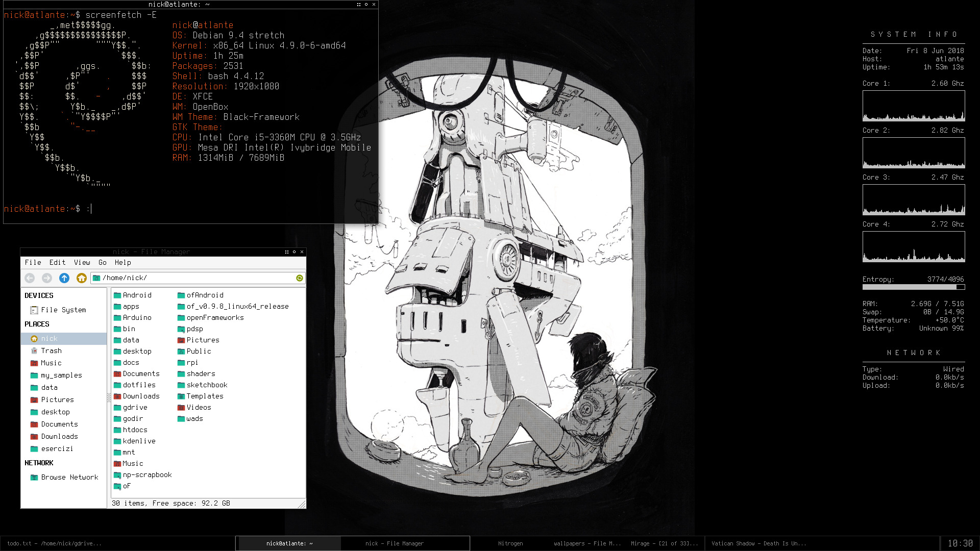Click the home folder toolbar icon

(81, 278)
